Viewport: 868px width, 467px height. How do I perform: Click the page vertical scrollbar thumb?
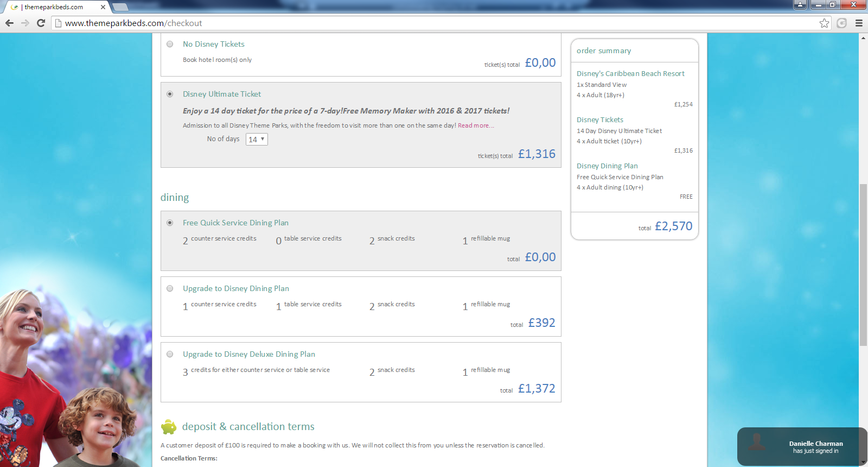coord(863,265)
